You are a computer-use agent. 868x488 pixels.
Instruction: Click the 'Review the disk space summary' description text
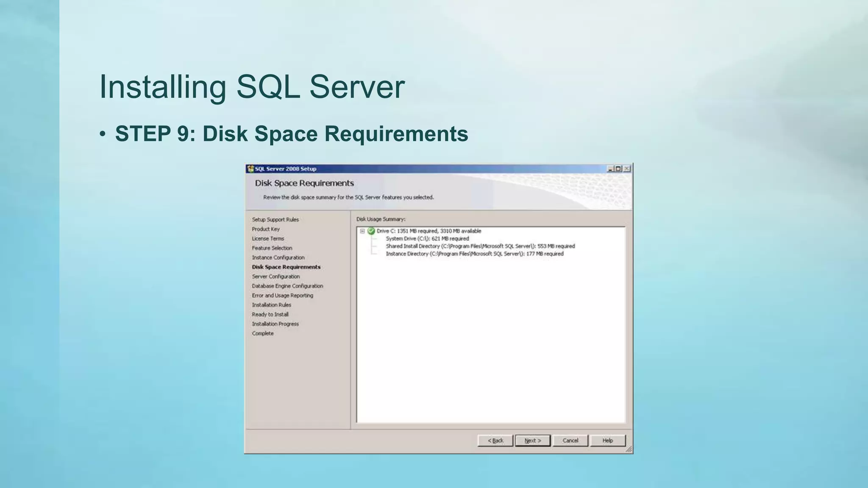pos(348,197)
